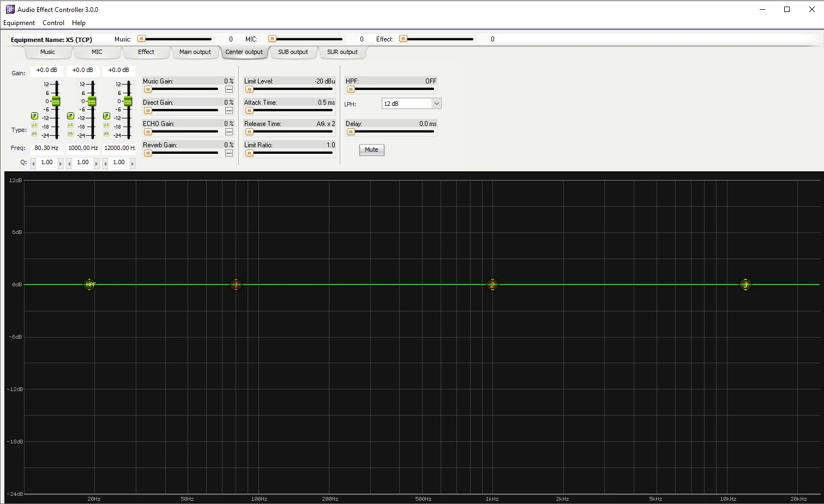The image size is (824, 504).
Task: Click the 12000.00 Hz frequency field
Action: tap(119, 148)
